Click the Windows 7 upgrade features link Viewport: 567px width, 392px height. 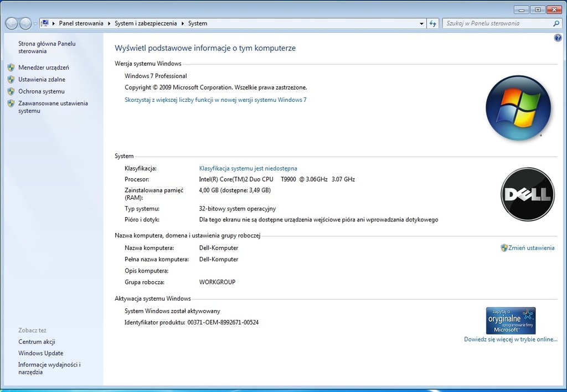(x=215, y=100)
